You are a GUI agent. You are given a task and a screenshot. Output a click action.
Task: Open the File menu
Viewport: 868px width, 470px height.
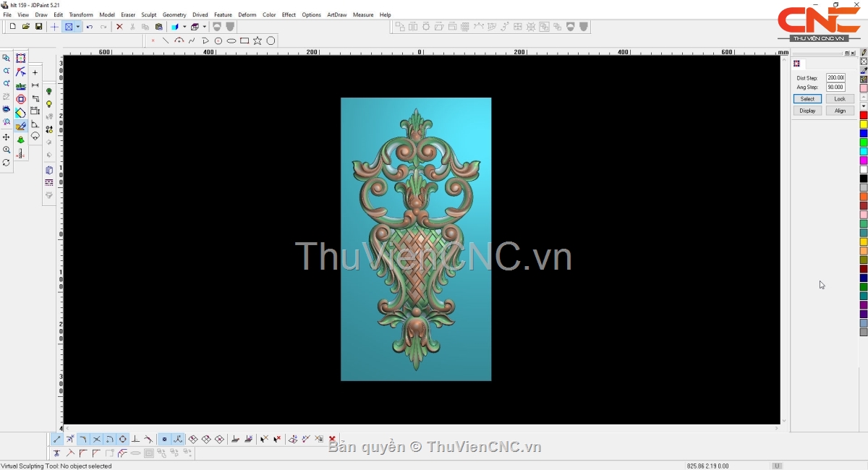(7, 14)
